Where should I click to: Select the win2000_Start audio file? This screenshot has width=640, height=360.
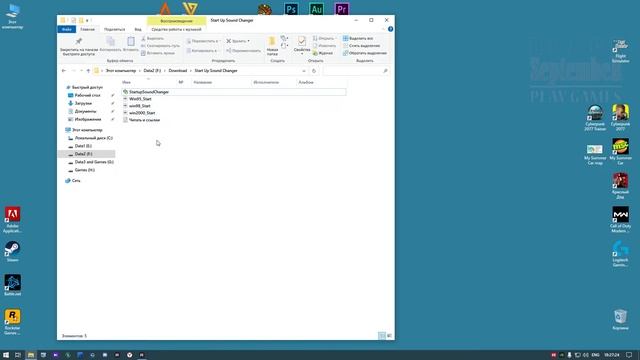(142, 113)
